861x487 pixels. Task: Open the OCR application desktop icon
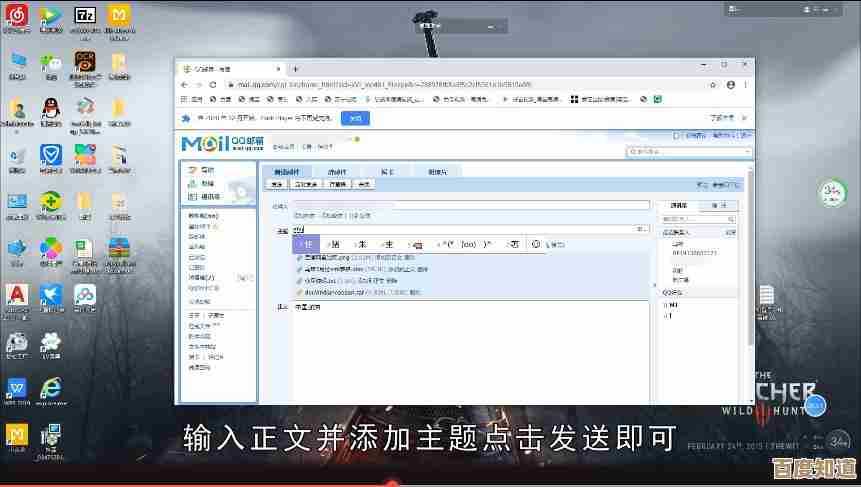click(85, 62)
